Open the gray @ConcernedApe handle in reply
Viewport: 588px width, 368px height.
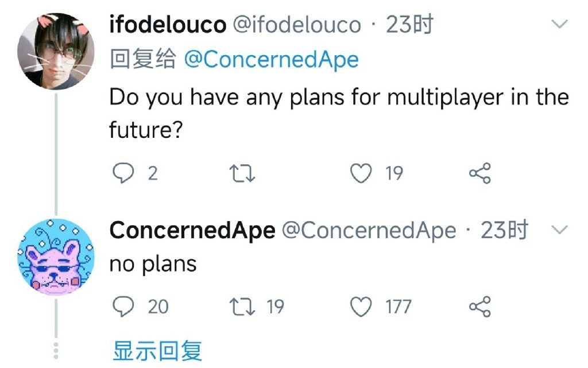click(369, 230)
